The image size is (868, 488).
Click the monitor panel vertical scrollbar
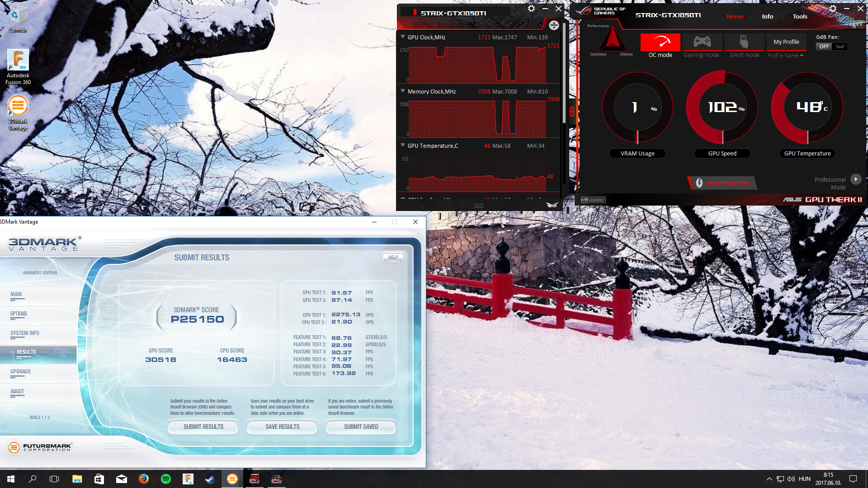[x=564, y=72]
